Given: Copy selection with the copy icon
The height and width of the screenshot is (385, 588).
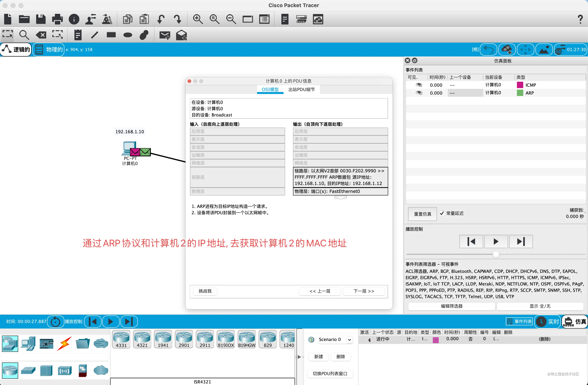Looking at the screenshot, I should (x=128, y=19).
